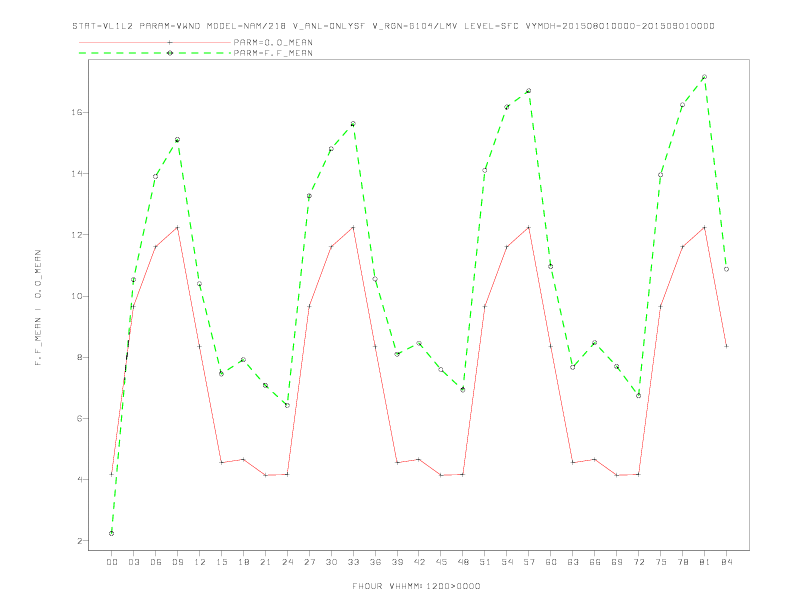The image size is (792, 612).
Task: Click x-axis tick label 42
Action: point(419,562)
